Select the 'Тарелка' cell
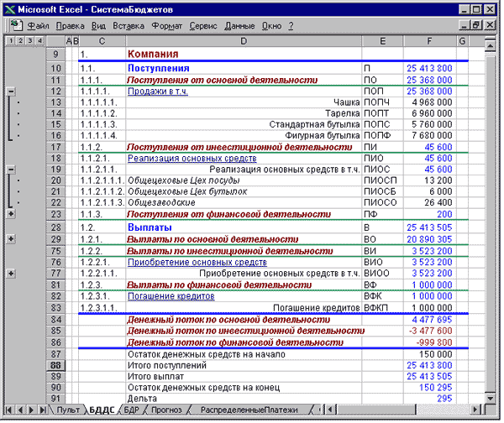504x423 pixels. 244,113
